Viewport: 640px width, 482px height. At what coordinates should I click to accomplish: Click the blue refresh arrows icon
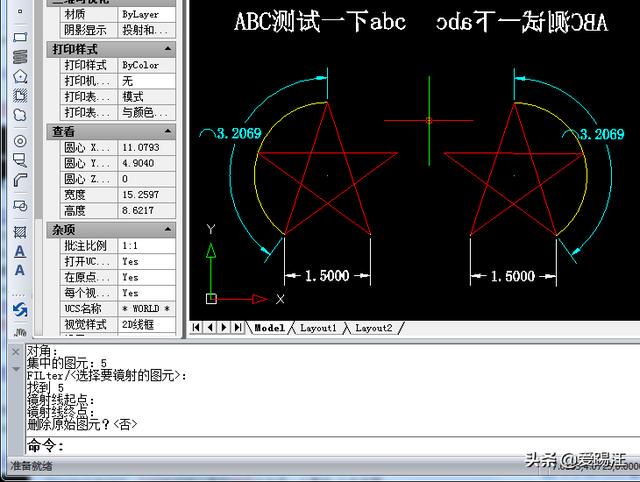(x=20, y=310)
